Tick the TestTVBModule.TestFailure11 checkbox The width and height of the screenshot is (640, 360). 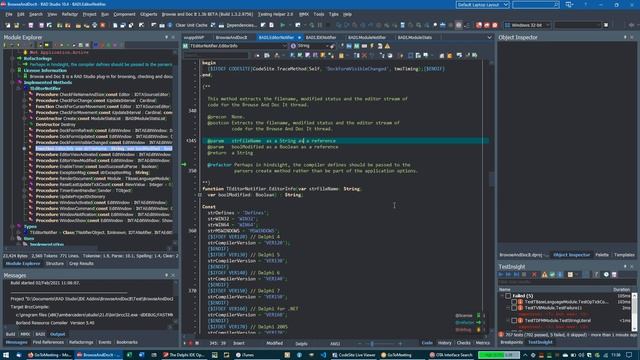[x=514, y=308]
